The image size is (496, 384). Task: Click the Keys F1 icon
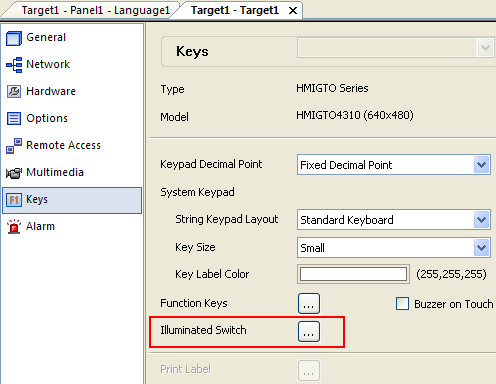[x=14, y=200]
